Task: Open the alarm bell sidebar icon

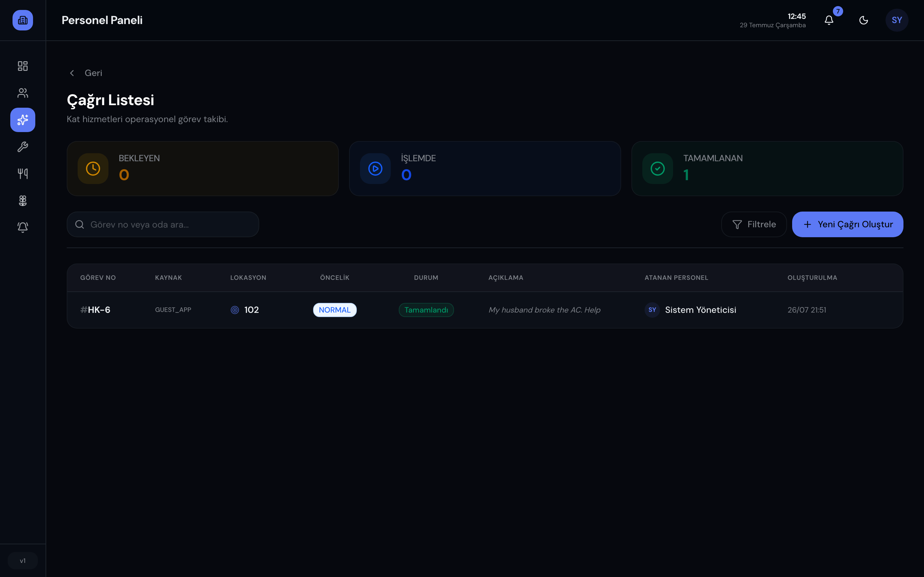Action: [22, 228]
